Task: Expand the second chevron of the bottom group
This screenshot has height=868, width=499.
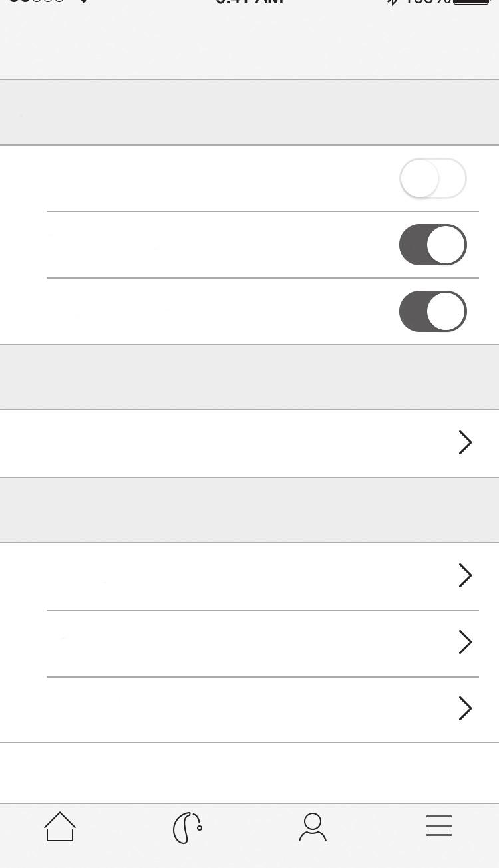Action: coord(466,642)
